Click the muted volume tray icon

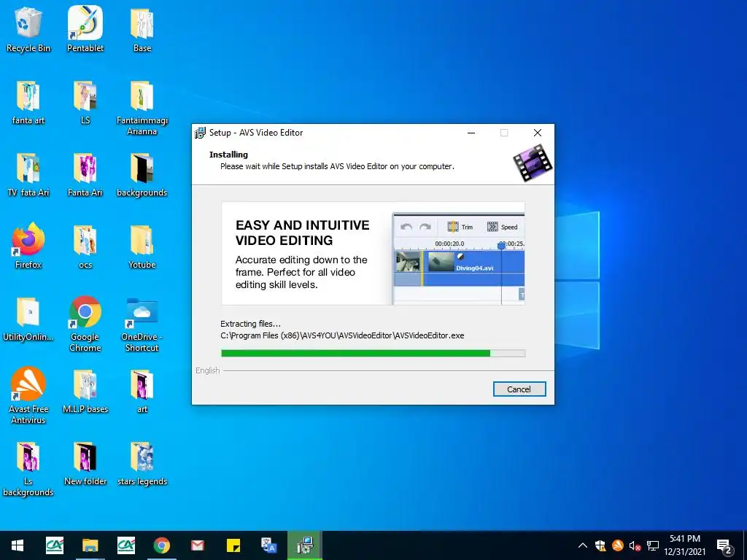[635, 545]
